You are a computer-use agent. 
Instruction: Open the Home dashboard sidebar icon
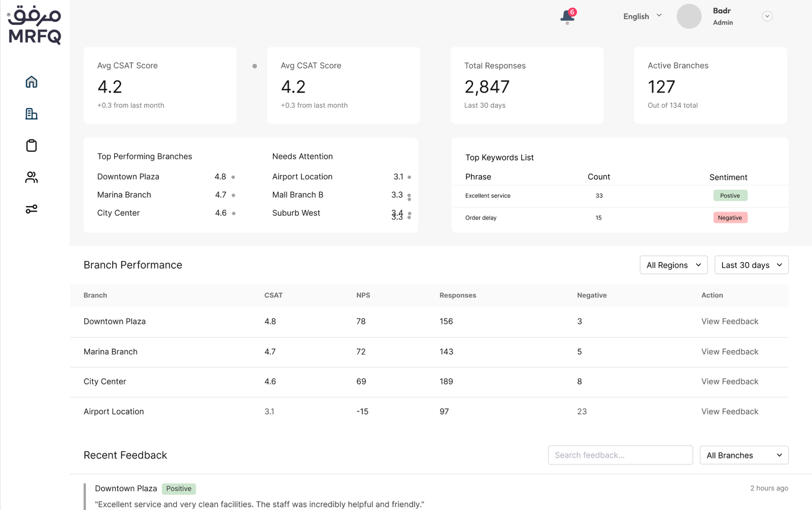(x=31, y=82)
